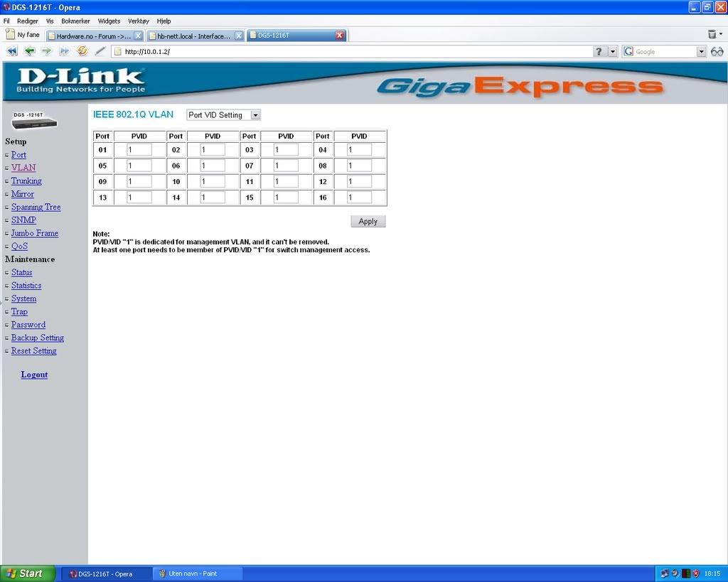Click the glasses view icon
The image size is (728, 582).
[x=717, y=51]
